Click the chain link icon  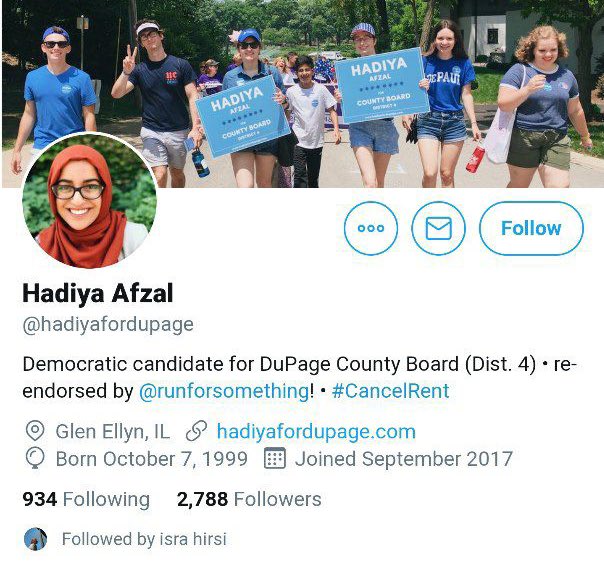coord(196,431)
